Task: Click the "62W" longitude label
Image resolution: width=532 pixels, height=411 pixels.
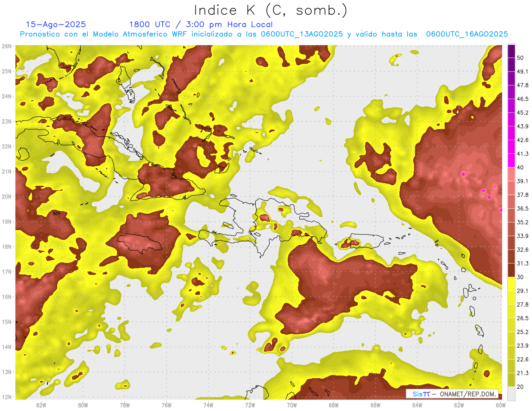Action: click(x=459, y=405)
